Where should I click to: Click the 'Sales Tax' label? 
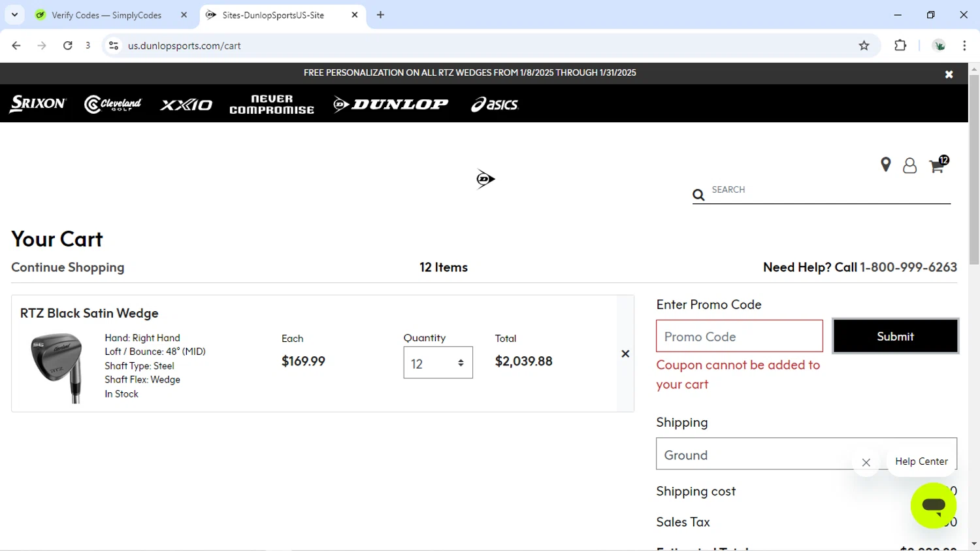[x=683, y=522]
